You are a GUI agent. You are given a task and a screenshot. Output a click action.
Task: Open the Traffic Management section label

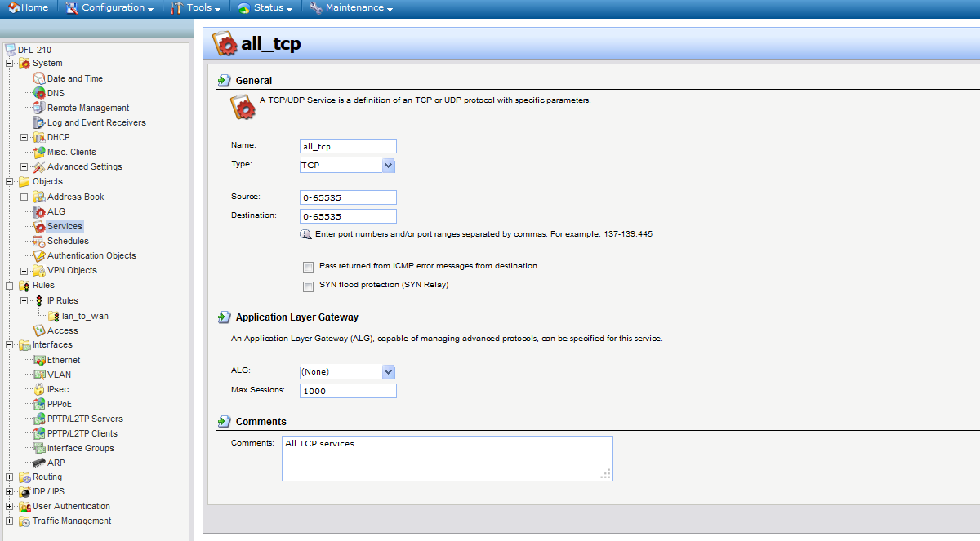pyautogui.click(x=72, y=521)
